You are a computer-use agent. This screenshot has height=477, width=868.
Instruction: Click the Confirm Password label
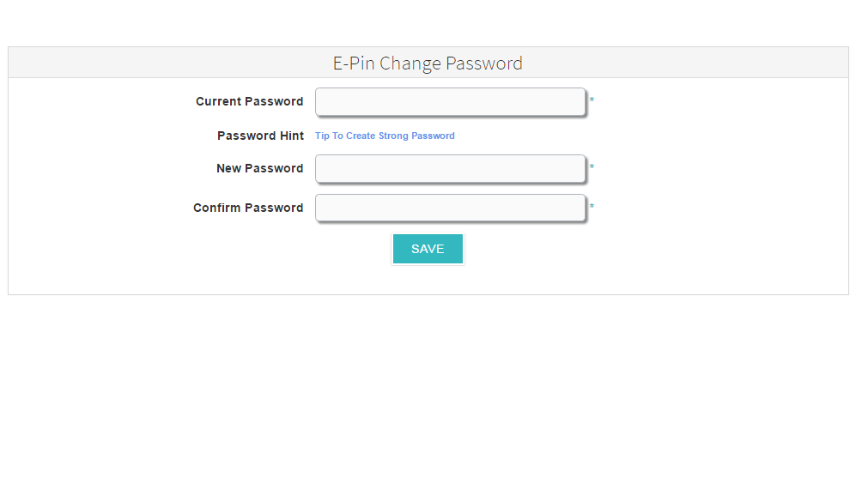point(248,208)
